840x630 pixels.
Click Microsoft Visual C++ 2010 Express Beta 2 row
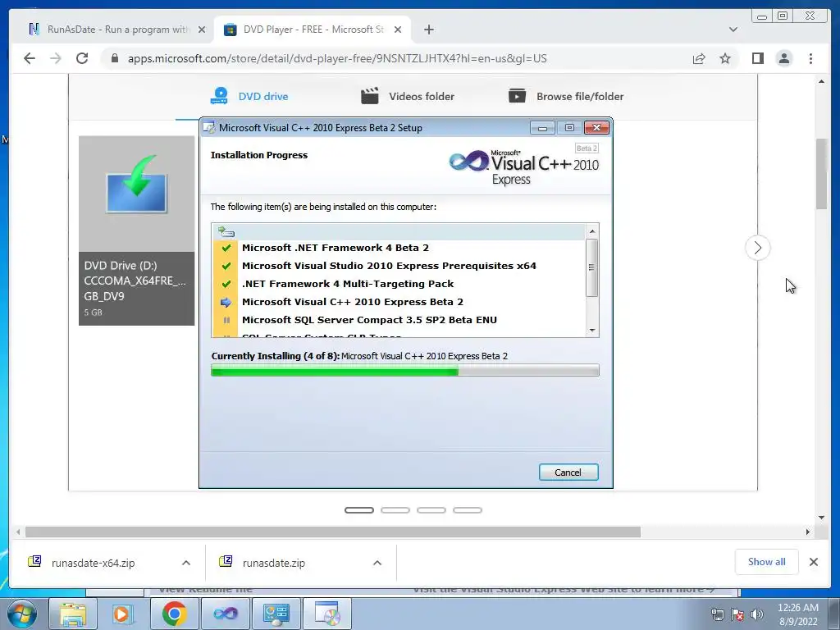[399, 302]
